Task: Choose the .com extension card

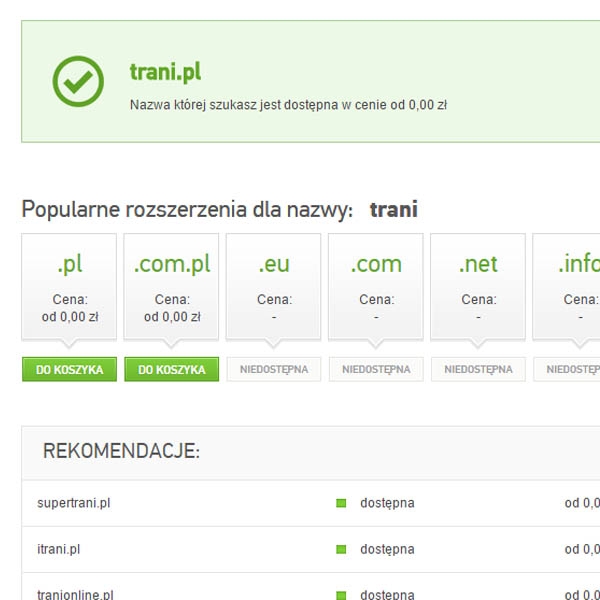Action: [376, 286]
